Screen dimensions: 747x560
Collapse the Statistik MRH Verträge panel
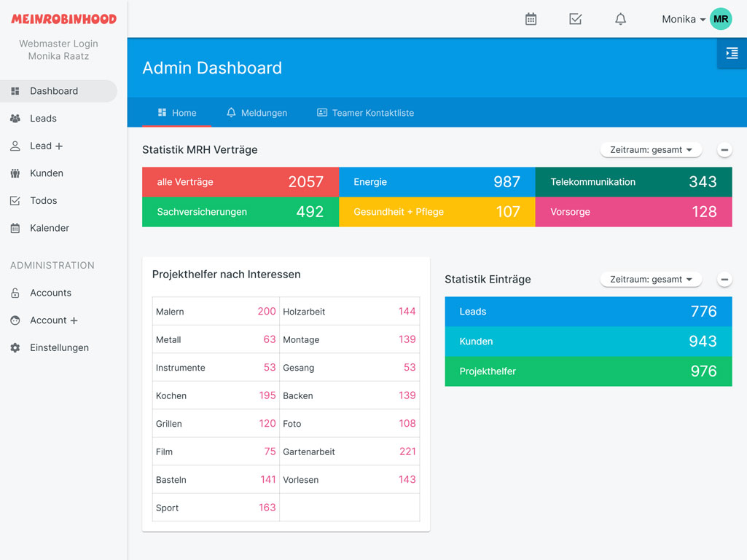click(x=724, y=149)
